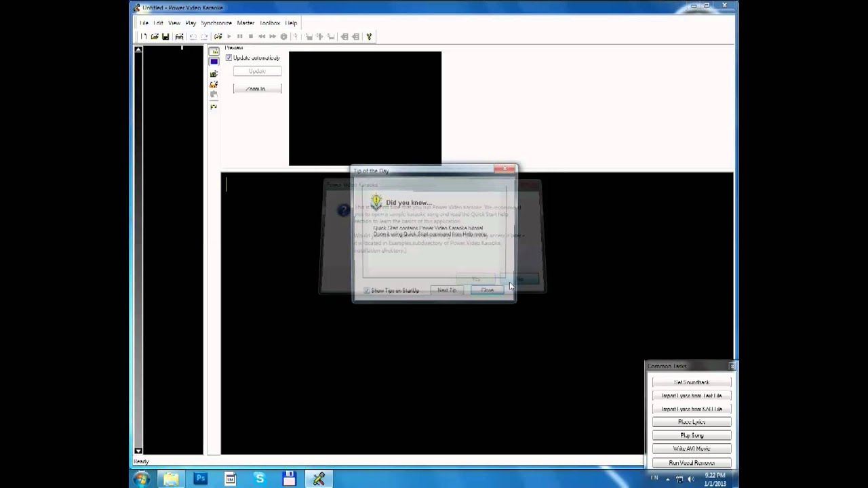The width and height of the screenshot is (868, 488).
Task: Click the top icon of the left preview strip
Action: tap(214, 52)
